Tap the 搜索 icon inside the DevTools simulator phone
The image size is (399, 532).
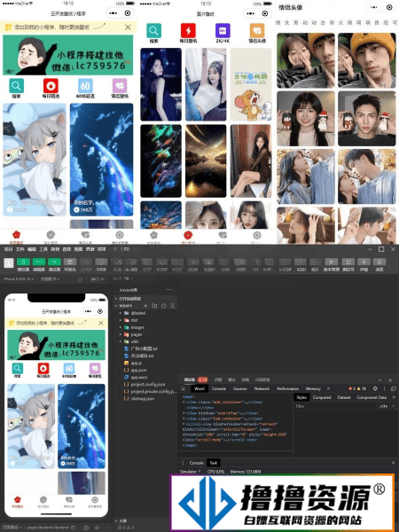click(18, 370)
